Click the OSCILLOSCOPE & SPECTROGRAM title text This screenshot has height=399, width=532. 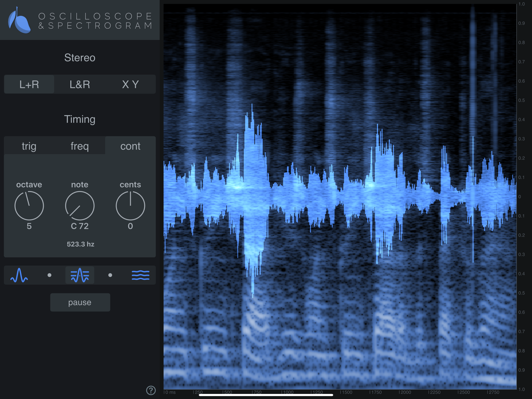click(x=95, y=21)
